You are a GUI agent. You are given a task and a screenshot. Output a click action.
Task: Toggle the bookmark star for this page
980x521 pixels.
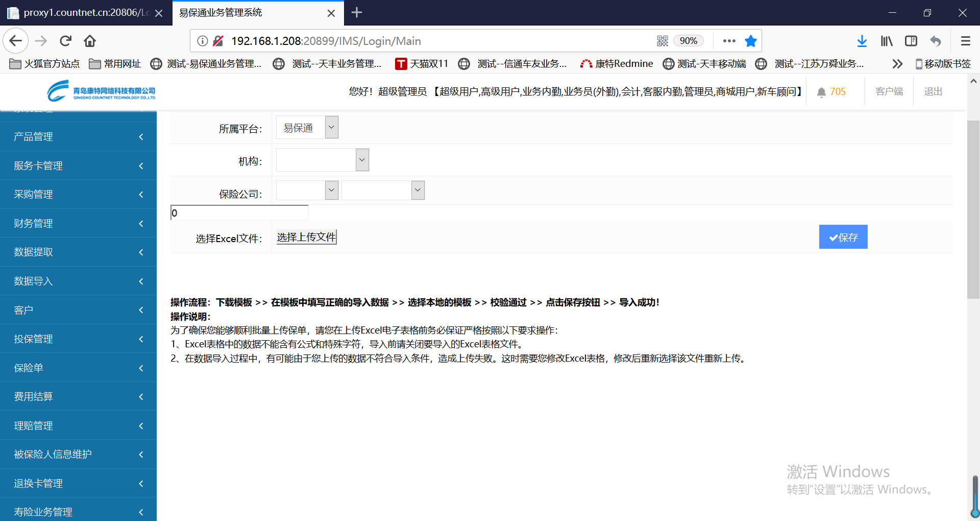[751, 41]
